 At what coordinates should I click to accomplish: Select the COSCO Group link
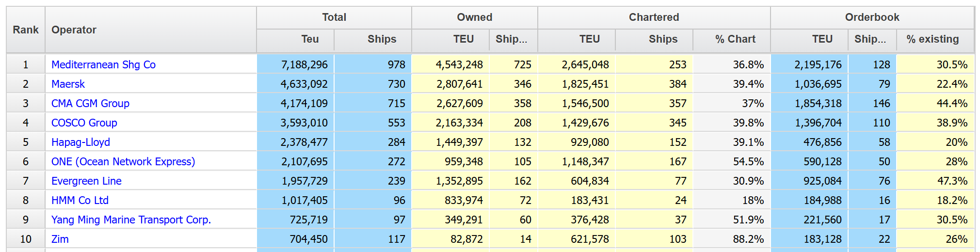tap(84, 123)
